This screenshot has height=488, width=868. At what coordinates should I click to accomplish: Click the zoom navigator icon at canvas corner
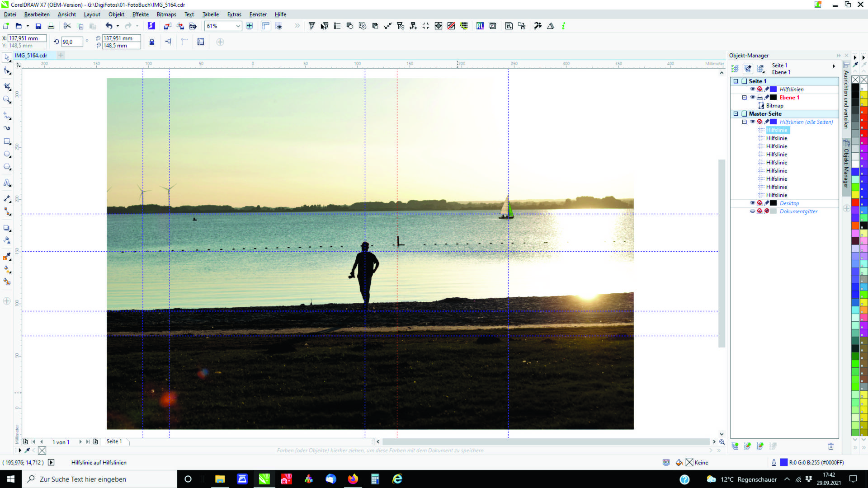(x=722, y=442)
